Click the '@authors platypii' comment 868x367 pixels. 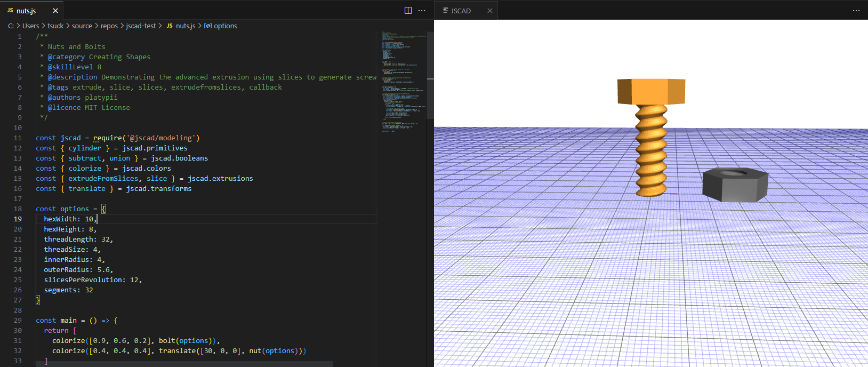tap(83, 97)
